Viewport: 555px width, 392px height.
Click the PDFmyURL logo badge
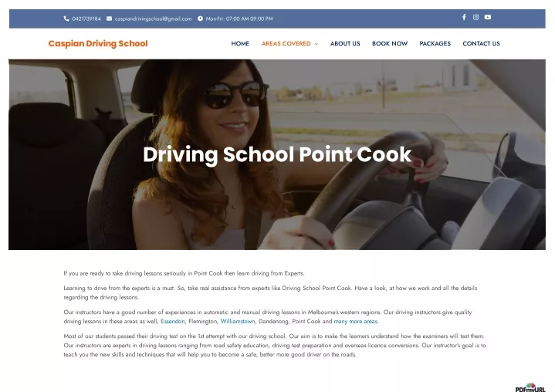pyautogui.click(x=530, y=387)
